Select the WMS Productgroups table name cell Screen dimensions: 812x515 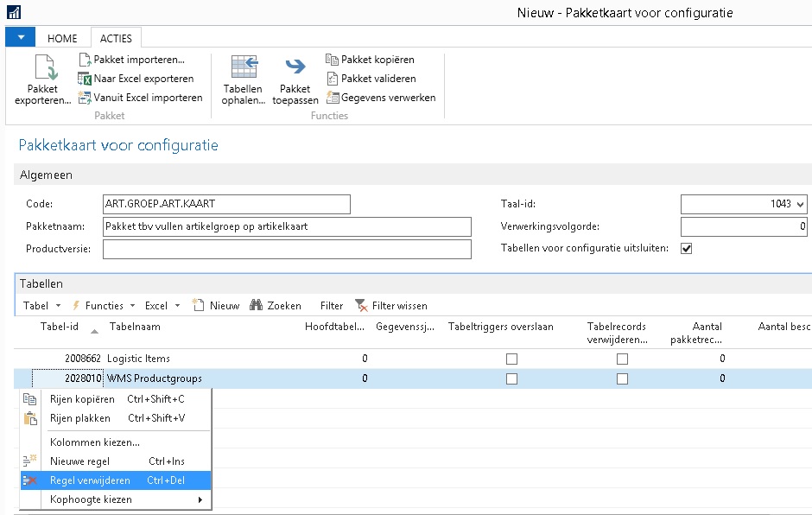click(155, 378)
